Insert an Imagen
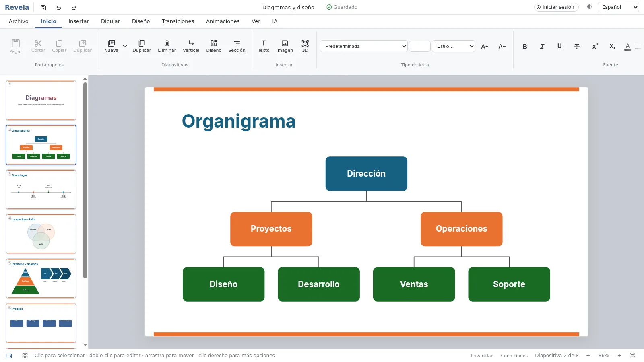The image size is (644, 362). click(x=285, y=46)
